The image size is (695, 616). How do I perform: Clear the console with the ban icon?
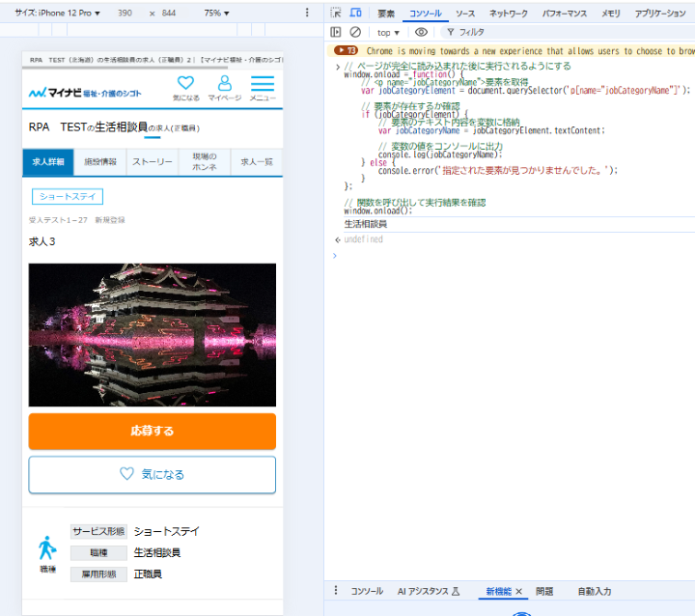point(355,32)
